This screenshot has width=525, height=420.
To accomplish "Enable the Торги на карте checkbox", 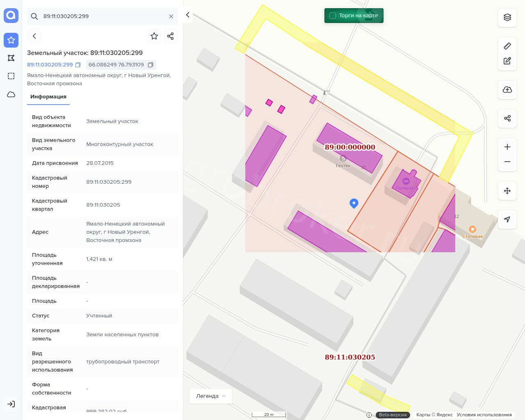I will click(333, 16).
